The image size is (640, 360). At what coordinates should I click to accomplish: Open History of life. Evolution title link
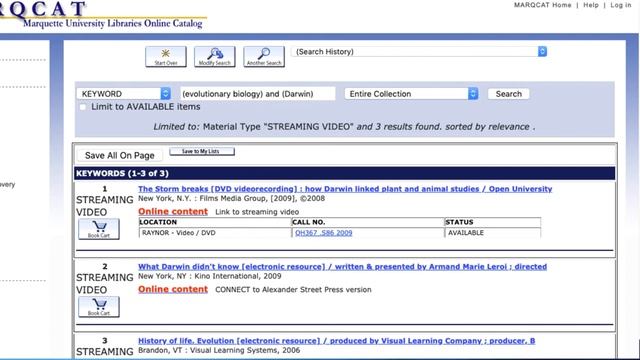(336, 341)
